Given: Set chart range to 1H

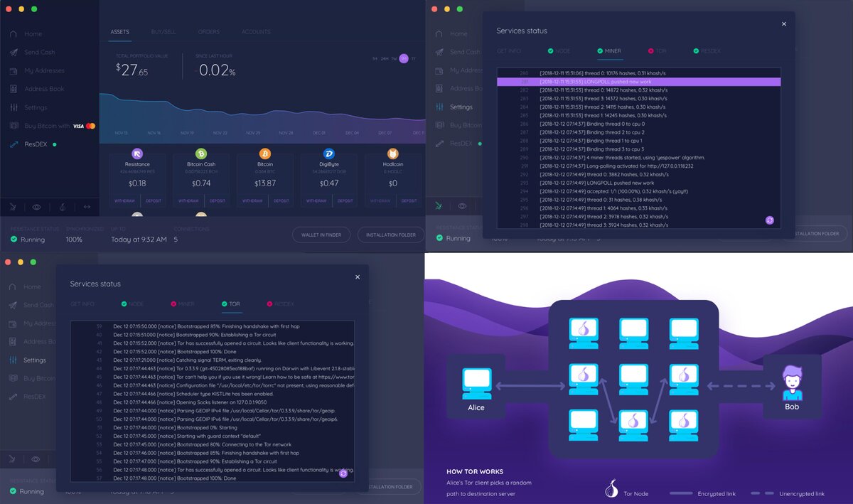Looking at the screenshot, I should click(375, 58).
